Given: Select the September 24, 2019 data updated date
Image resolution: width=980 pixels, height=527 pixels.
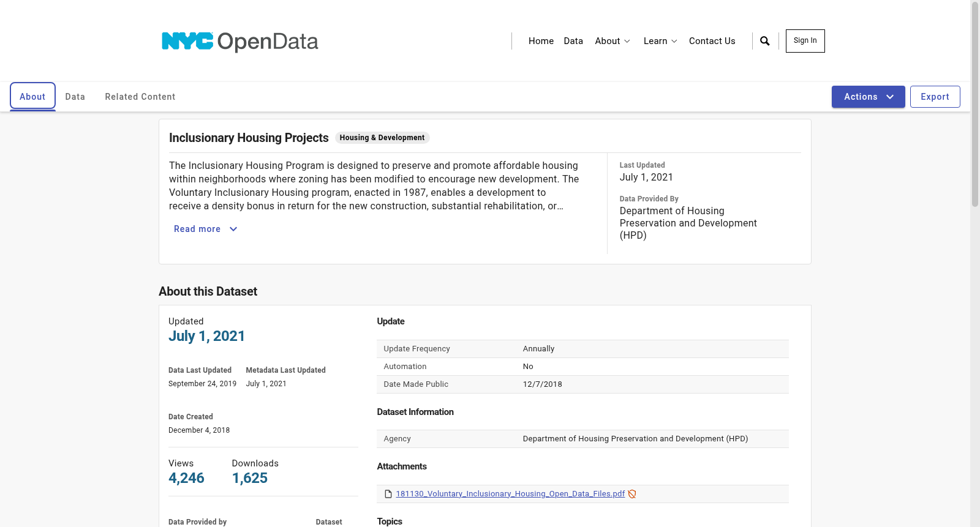Looking at the screenshot, I should point(202,384).
